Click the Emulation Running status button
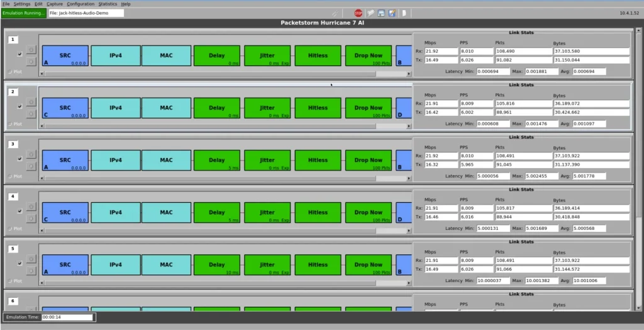This screenshot has height=330, width=644. click(24, 13)
